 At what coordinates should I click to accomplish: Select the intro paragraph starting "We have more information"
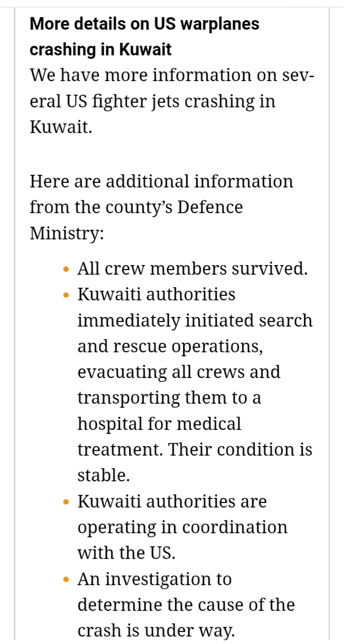[171, 101]
